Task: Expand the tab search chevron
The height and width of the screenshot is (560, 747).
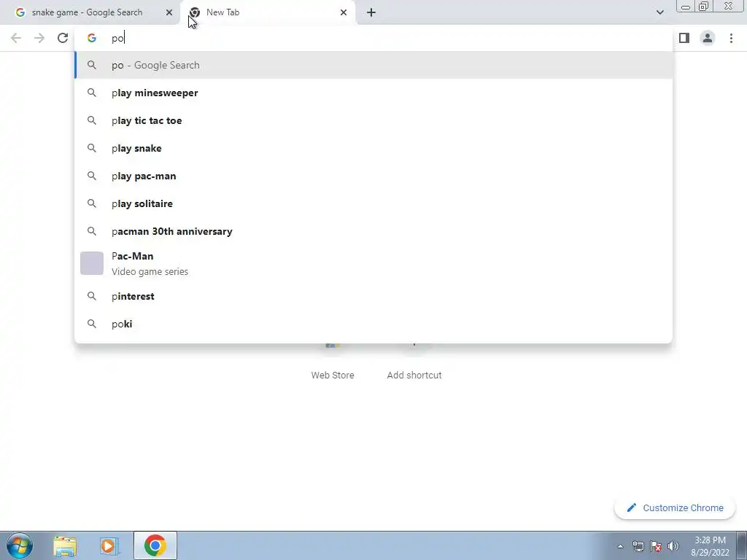Action: coord(659,12)
